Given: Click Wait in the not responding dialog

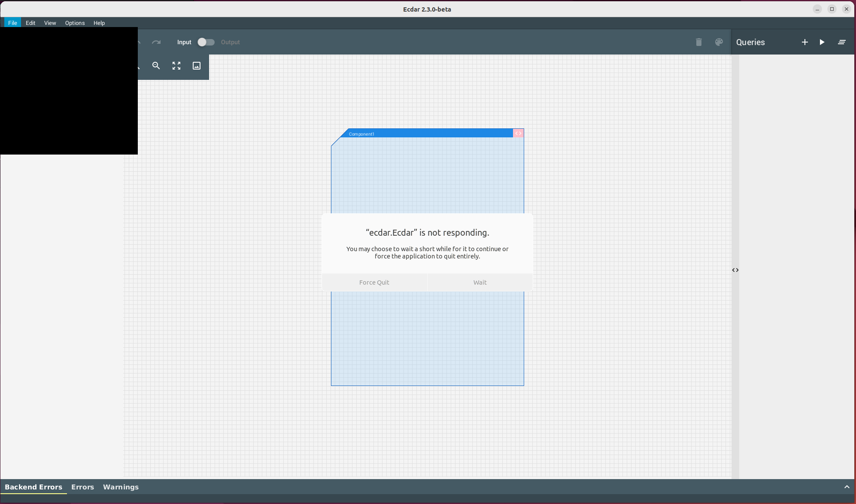Looking at the screenshot, I should coord(480,282).
